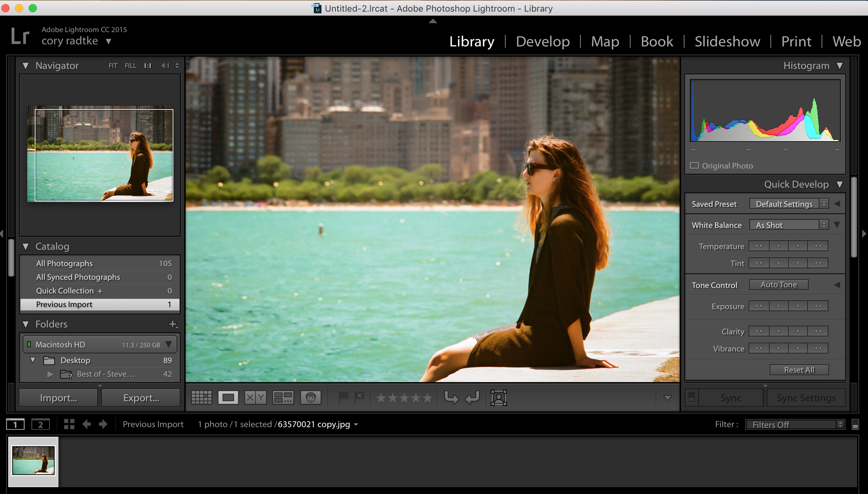
Task: Click Draw Face Region icon
Action: (x=498, y=397)
